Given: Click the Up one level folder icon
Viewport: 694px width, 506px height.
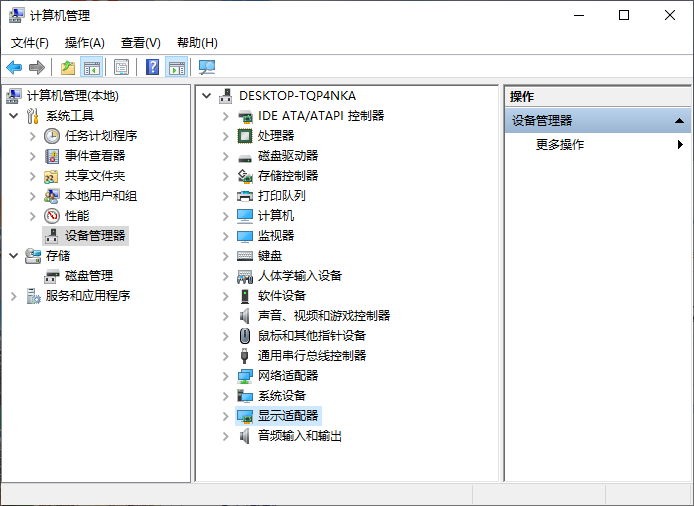Looking at the screenshot, I should point(67,67).
